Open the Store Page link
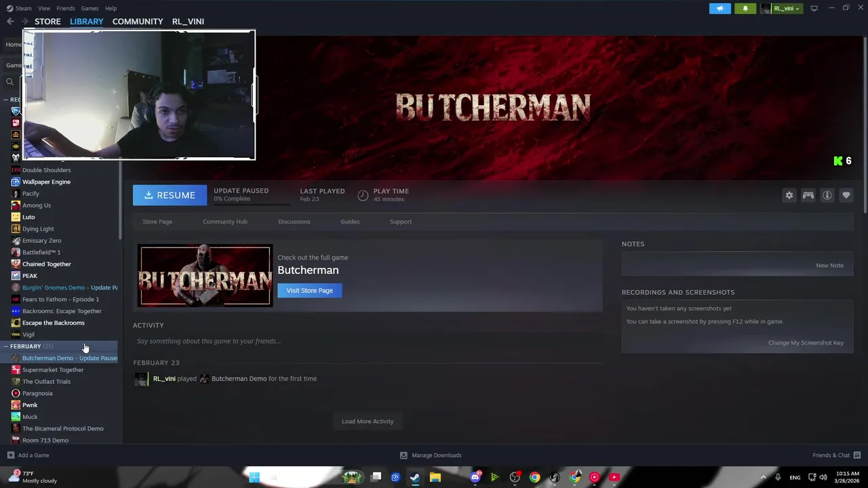The image size is (868, 488). (157, 222)
